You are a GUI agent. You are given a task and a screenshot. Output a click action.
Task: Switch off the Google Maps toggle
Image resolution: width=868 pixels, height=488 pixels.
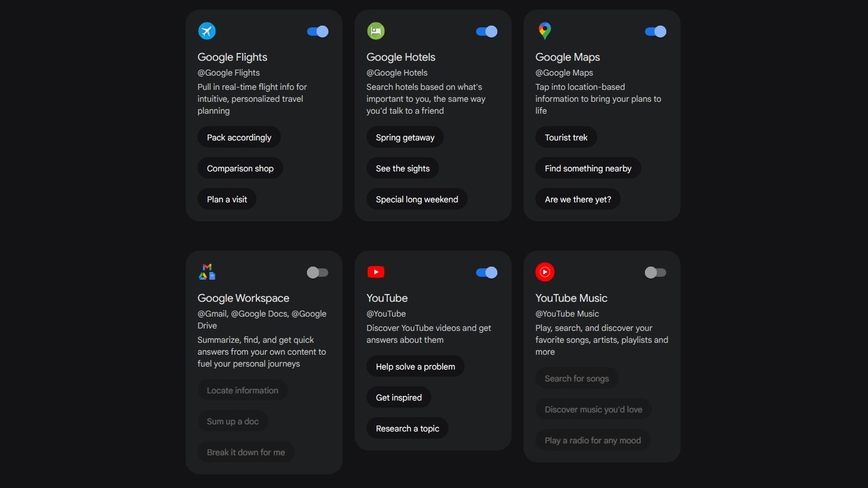tap(656, 32)
